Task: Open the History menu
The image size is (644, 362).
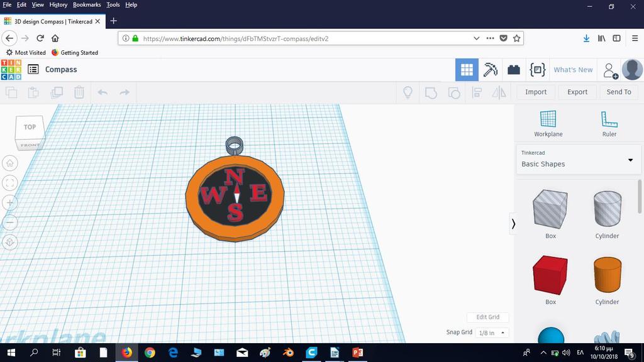Action: (58, 5)
